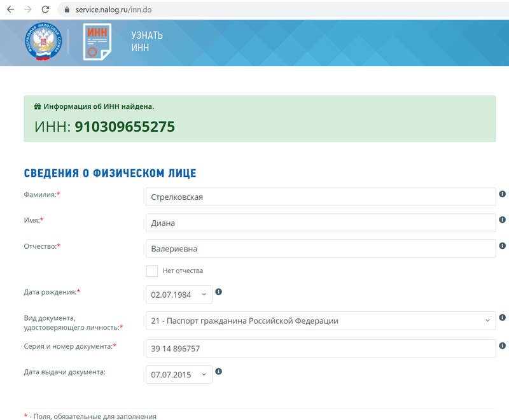Open the Дата выдачи документа date picker
The width and height of the screenshot is (509, 420).
(x=179, y=374)
